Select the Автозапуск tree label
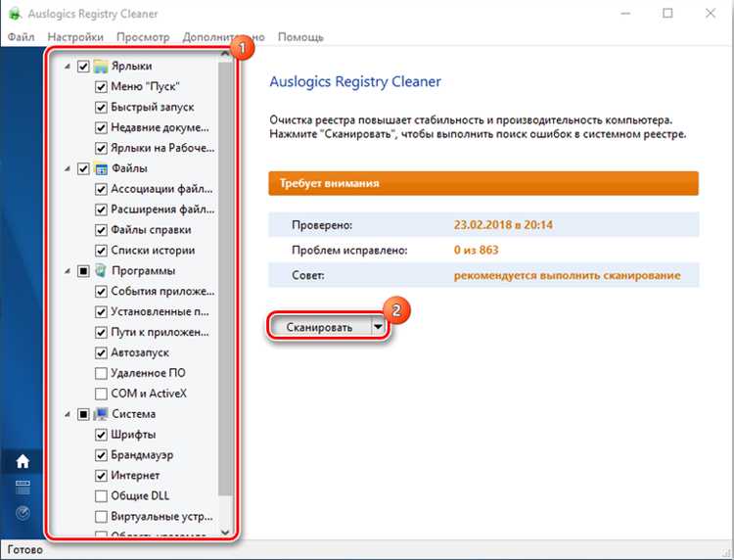This screenshot has width=734, height=560. [x=140, y=352]
